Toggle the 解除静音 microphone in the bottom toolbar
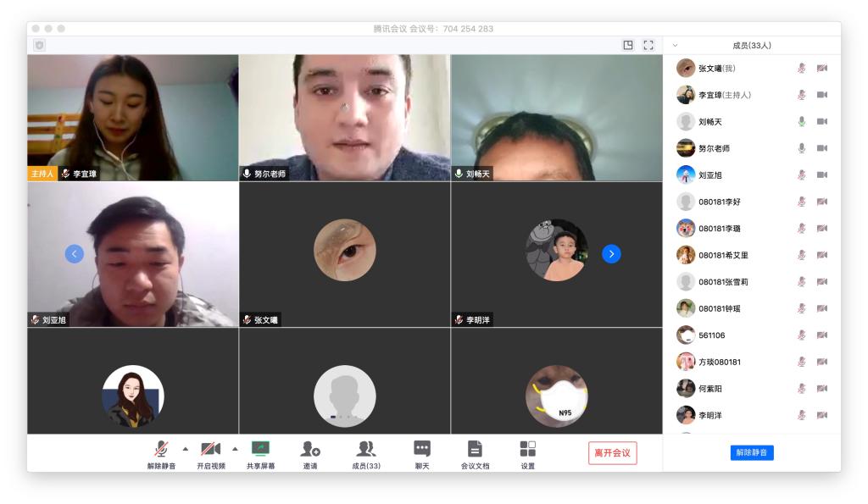This screenshot has width=868, height=504. 161,450
